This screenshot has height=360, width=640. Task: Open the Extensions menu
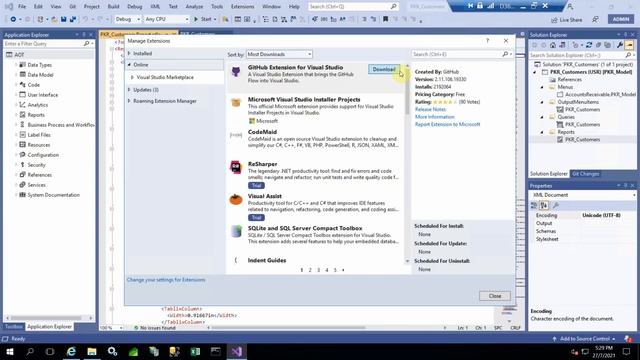coord(242,7)
